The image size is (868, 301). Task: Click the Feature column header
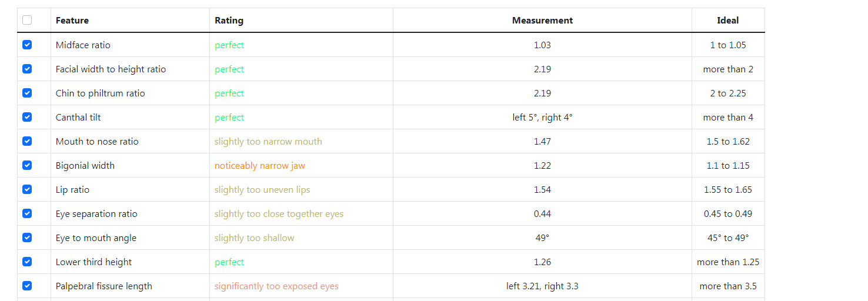(x=72, y=21)
